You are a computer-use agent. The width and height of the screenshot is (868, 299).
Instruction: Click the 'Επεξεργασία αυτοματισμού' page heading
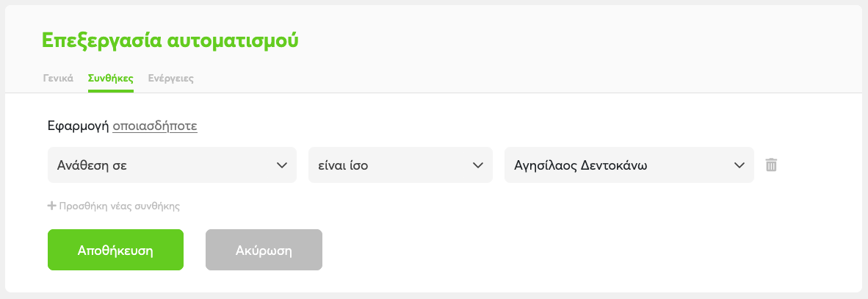pyautogui.click(x=170, y=40)
